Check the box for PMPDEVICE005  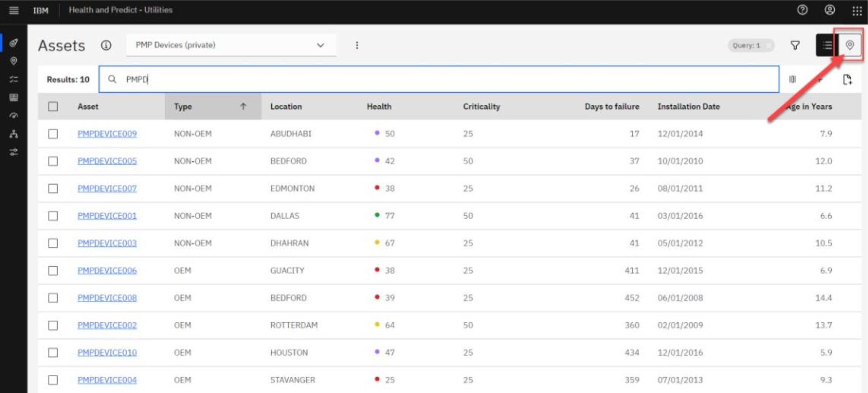point(53,161)
